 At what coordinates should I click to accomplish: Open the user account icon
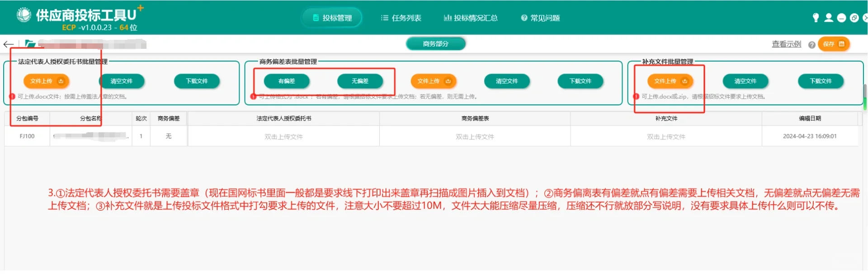[829, 18]
